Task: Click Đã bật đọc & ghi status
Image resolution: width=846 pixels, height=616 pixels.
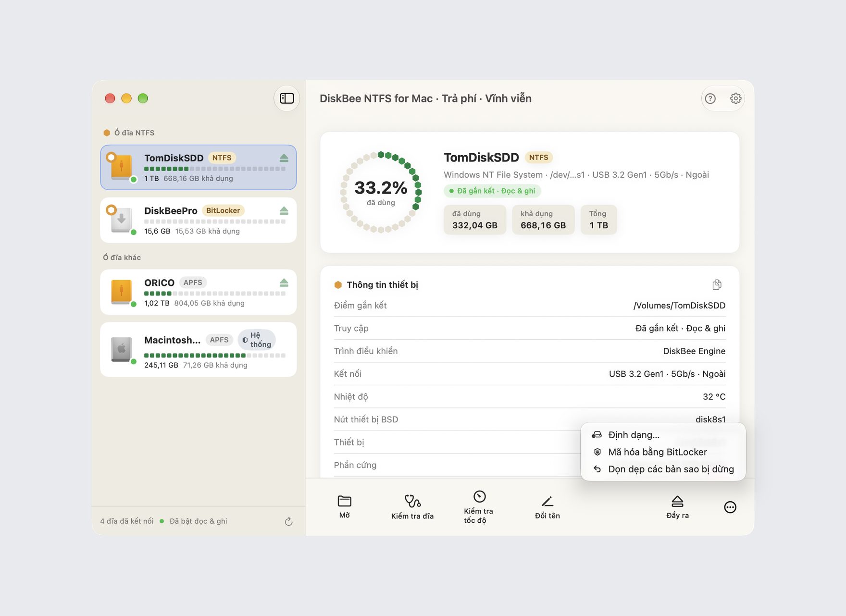Action: click(198, 521)
